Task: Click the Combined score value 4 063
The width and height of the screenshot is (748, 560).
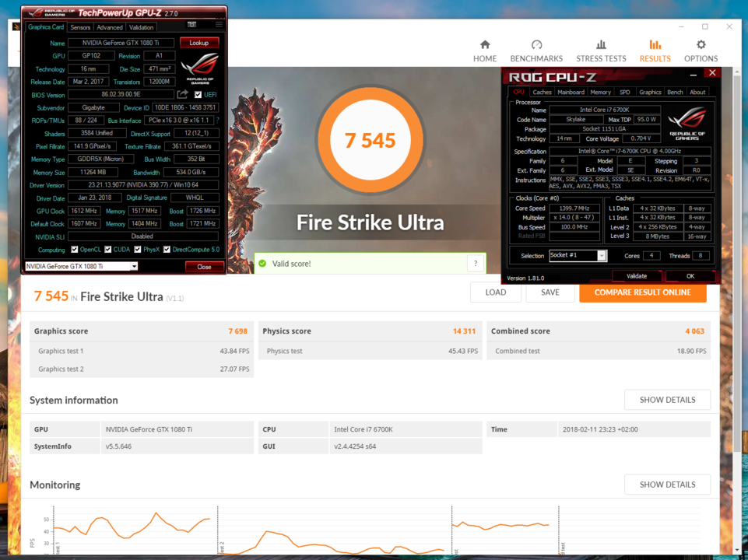Action: point(694,331)
